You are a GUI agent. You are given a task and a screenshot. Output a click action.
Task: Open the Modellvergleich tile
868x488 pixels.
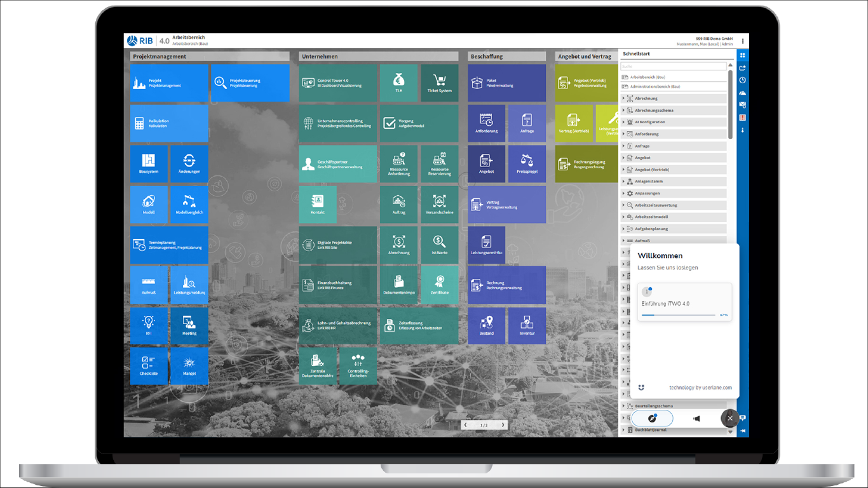pos(189,205)
